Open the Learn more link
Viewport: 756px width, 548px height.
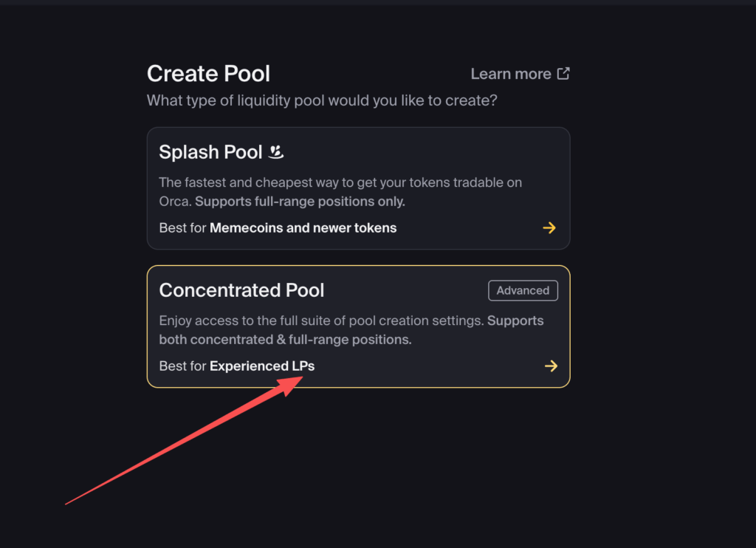[x=511, y=74]
